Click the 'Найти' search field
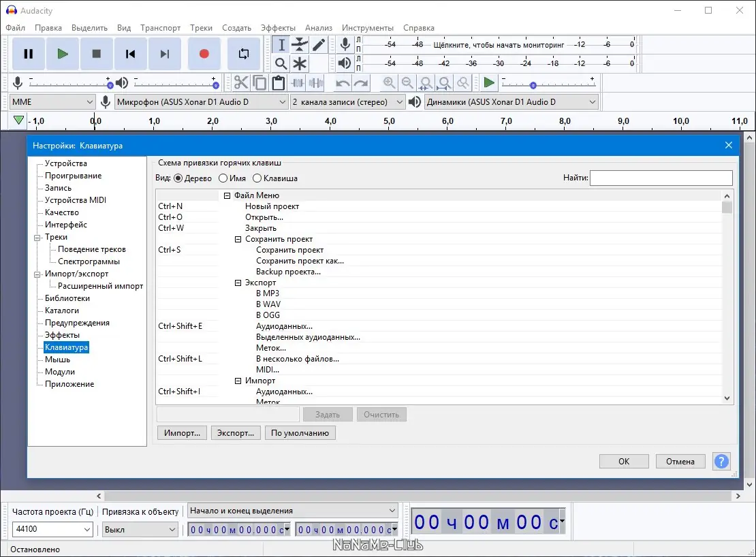Screen dimensions: 756x557 [x=661, y=178]
